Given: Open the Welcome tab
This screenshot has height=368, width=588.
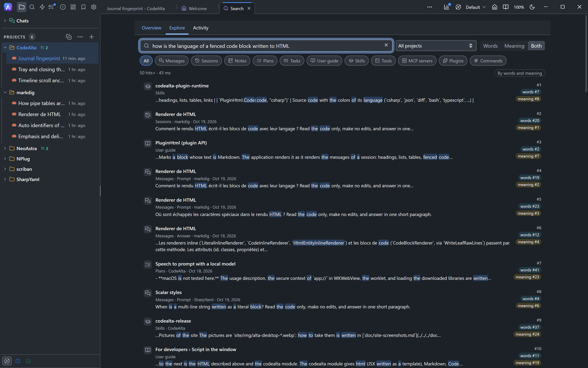Looking at the screenshot, I should tap(194, 8).
